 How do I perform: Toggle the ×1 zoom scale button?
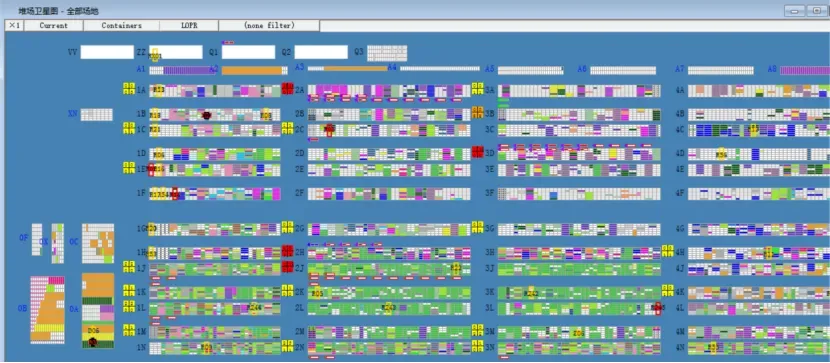click(14, 25)
